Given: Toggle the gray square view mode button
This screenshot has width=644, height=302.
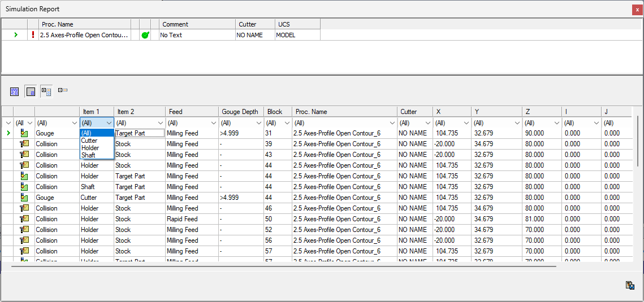Looking at the screenshot, I should click(31, 91).
